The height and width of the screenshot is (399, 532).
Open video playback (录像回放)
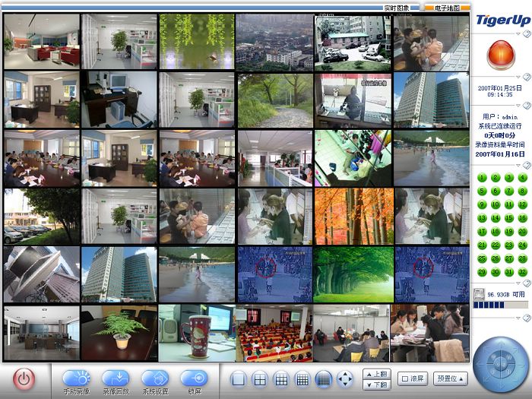point(116,378)
